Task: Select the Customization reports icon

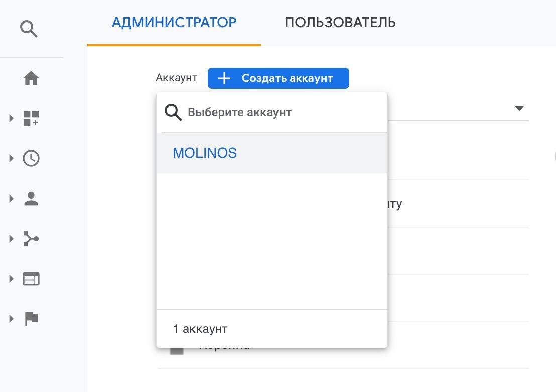Action: pos(31,118)
